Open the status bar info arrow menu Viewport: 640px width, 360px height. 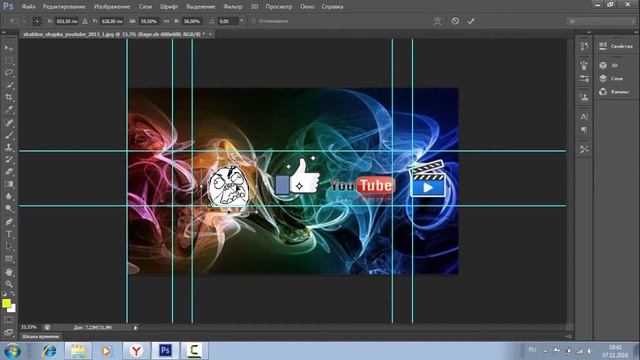[x=136, y=327]
